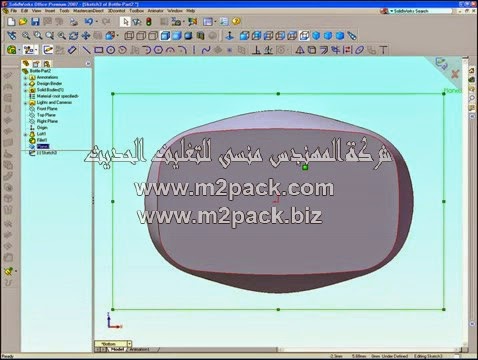Image resolution: width=478 pixels, height=360 pixels.
Task: Expand the Lights and Cameras node
Action: (x=25, y=103)
